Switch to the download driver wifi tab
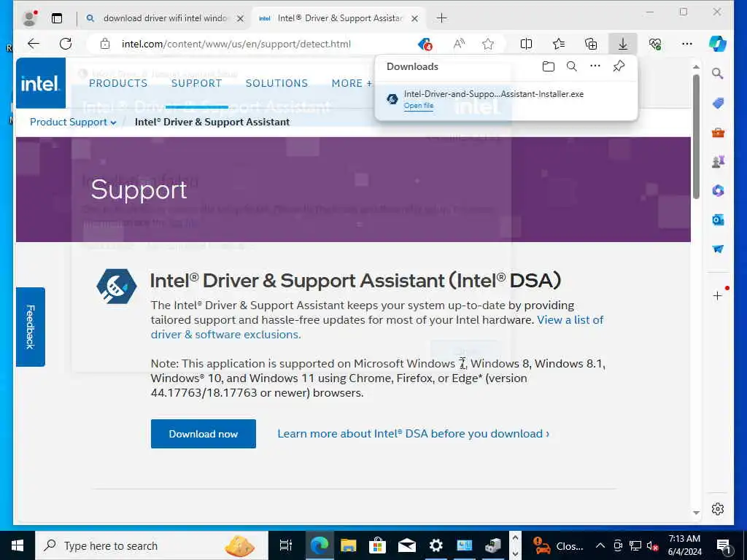 pyautogui.click(x=166, y=18)
